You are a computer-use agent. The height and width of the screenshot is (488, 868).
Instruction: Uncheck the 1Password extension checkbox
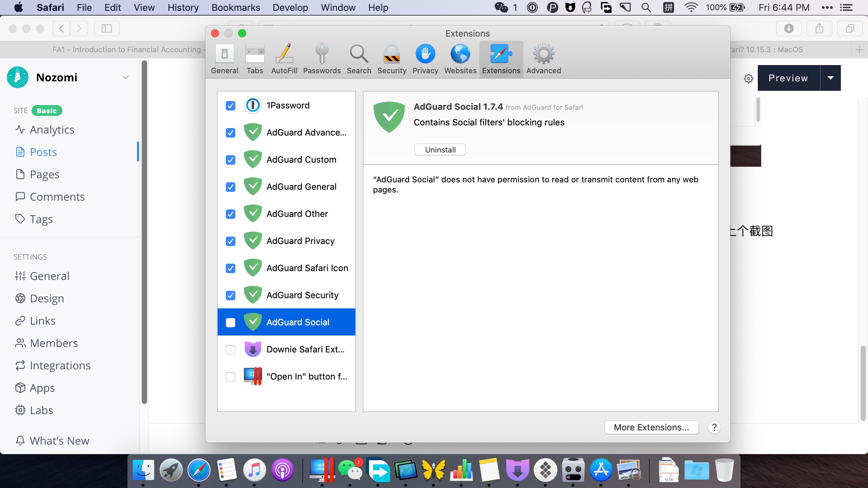click(231, 106)
